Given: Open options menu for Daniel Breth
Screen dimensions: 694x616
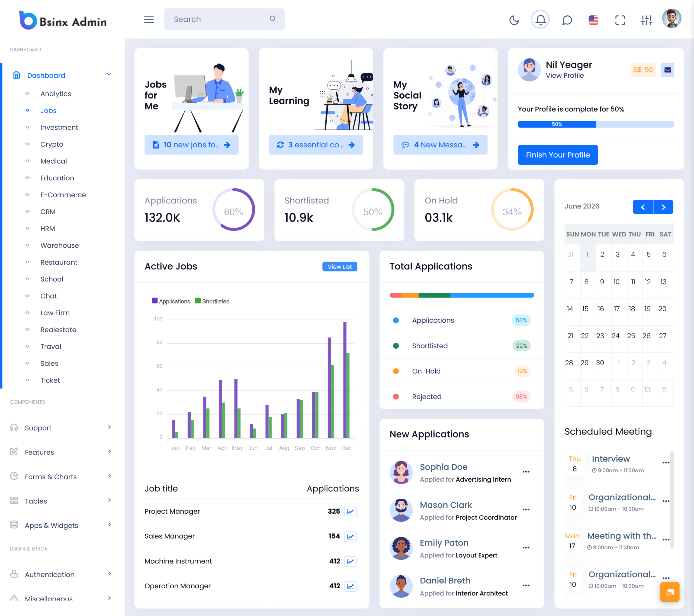Looking at the screenshot, I should pos(526,586).
